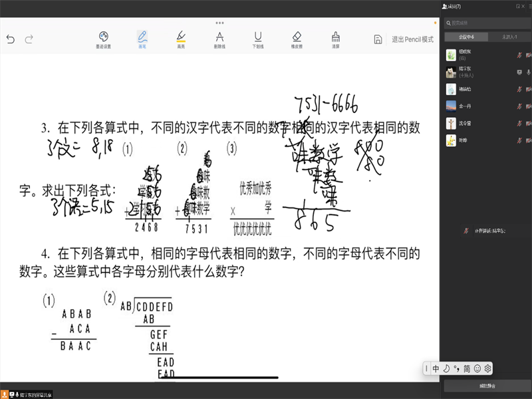
Task: Select the eraser (橡皮擦) tool
Action: click(297, 39)
